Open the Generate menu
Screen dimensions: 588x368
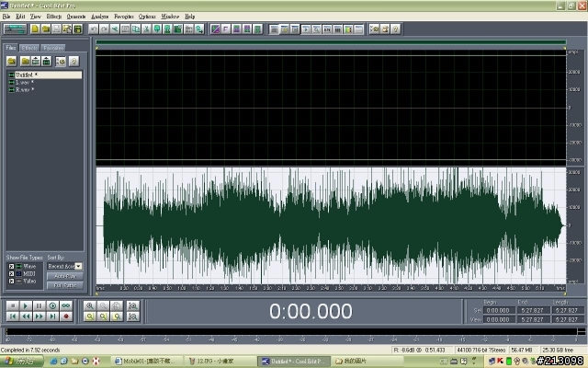click(76, 17)
